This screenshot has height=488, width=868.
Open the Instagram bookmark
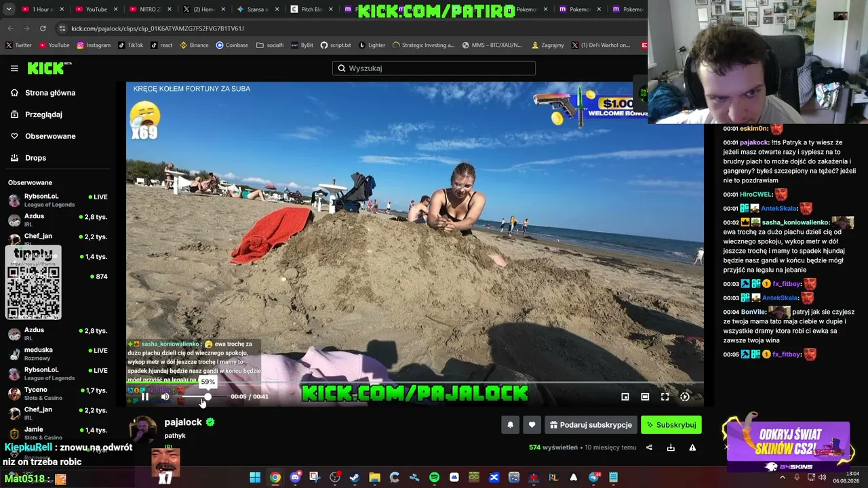pyautogui.click(x=94, y=45)
